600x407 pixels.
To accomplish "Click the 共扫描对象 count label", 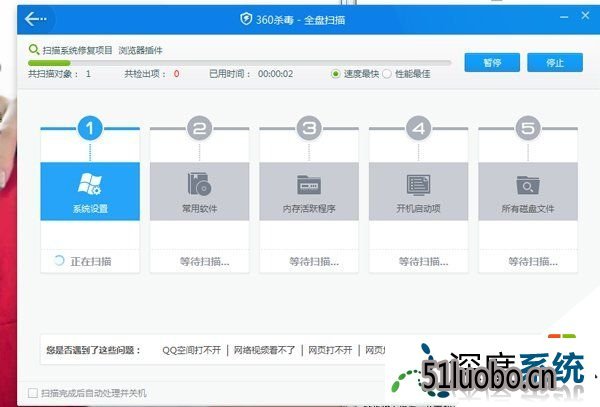I will 53,74.
